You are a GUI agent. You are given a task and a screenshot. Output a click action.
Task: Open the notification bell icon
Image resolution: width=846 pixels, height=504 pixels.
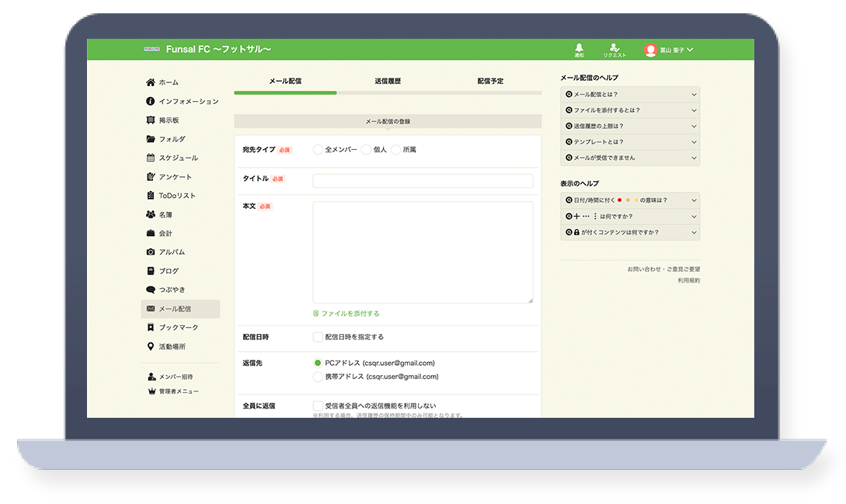579,49
